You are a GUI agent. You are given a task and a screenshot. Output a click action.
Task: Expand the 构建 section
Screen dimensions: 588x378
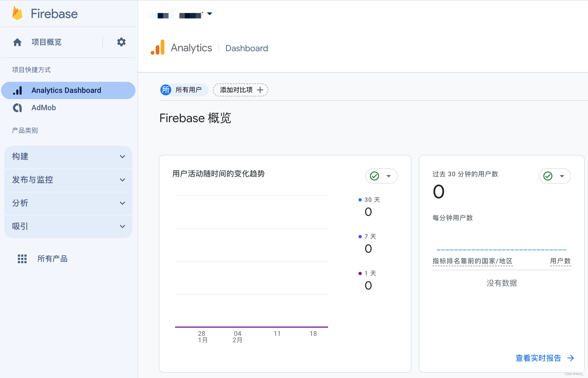pyautogui.click(x=69, y=156)
